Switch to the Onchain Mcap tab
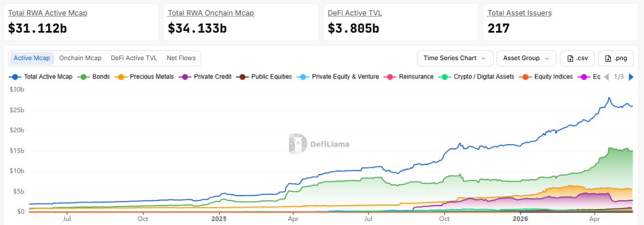The width and height of the screenshot is (644, 225). 80,58
